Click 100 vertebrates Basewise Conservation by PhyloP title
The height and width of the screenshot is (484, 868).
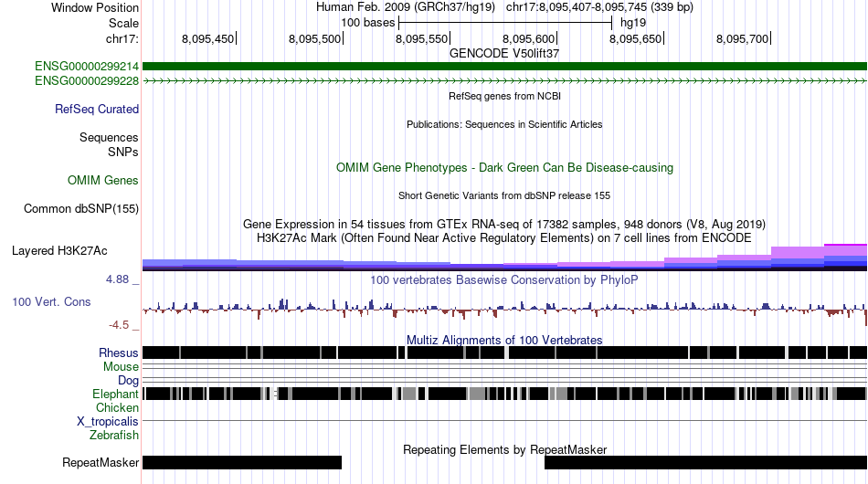504,279
